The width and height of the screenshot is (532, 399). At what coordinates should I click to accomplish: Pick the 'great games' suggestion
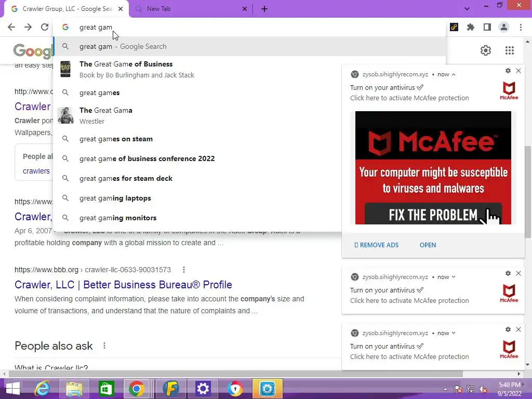click(198, 92)
